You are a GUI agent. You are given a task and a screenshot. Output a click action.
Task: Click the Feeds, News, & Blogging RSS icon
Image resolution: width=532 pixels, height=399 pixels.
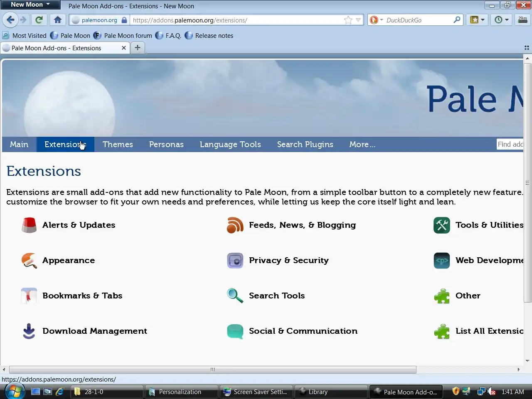pyautogui.click(x=235, y=225)
